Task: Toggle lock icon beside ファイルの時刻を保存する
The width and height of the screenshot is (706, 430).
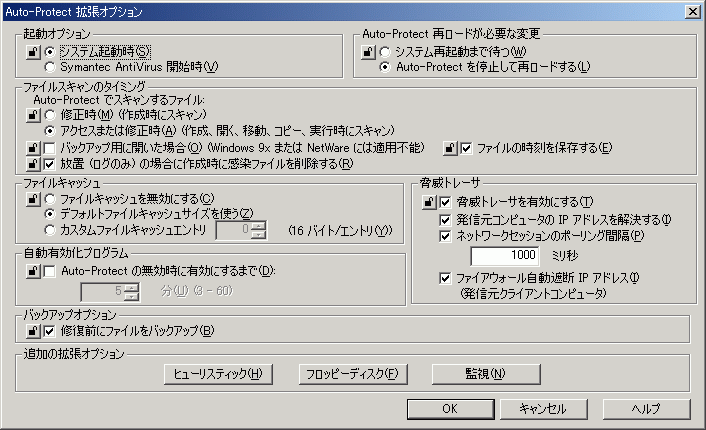Action: [x=450, y=148]
